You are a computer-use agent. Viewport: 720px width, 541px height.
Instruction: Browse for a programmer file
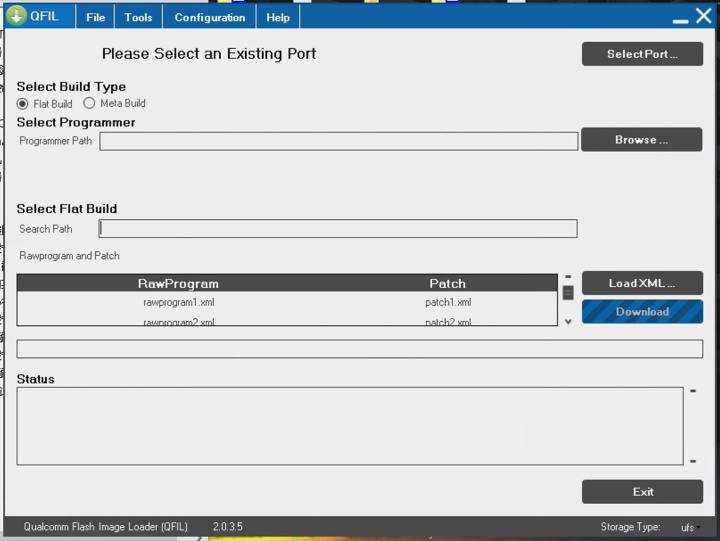[x=641, y=140]
